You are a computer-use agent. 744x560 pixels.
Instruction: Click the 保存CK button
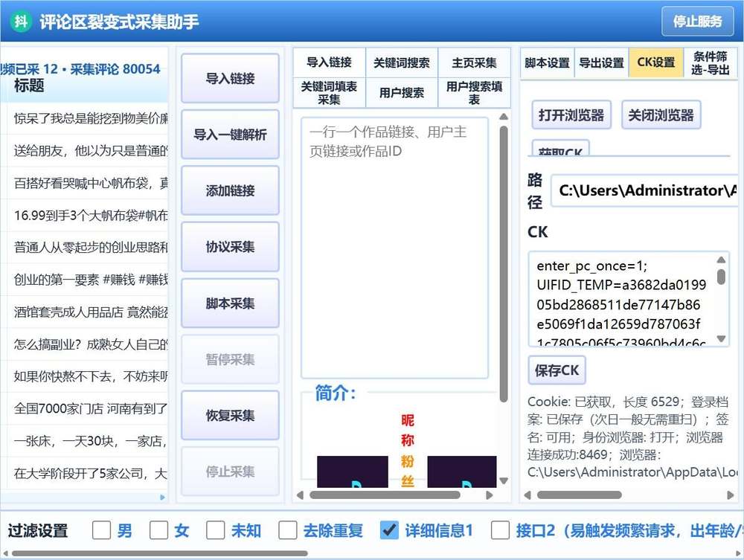pos(557,370)
